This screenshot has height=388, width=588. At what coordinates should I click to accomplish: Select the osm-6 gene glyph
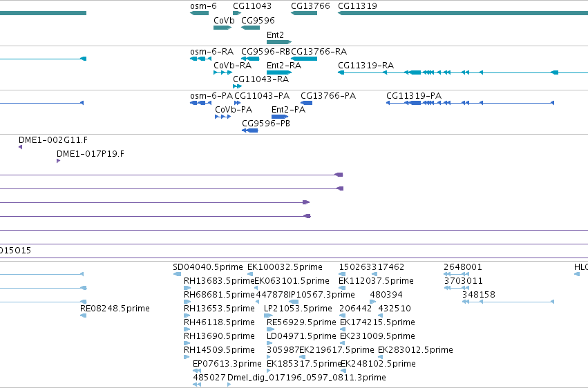[x=200, y=13]
